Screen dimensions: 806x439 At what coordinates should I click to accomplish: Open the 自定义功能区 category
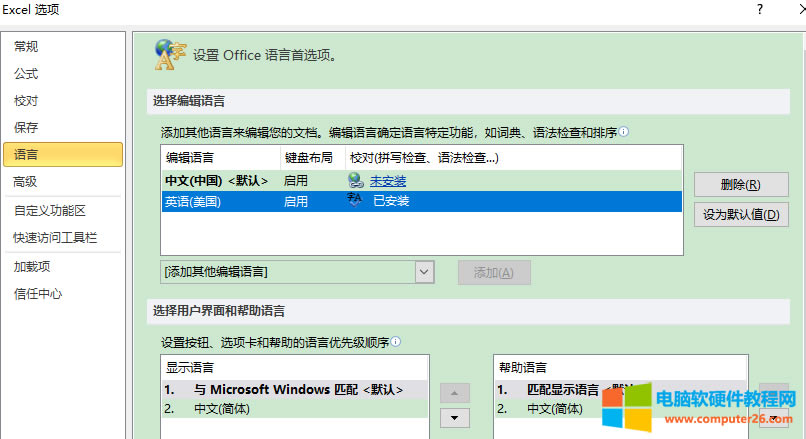point(49,210)
